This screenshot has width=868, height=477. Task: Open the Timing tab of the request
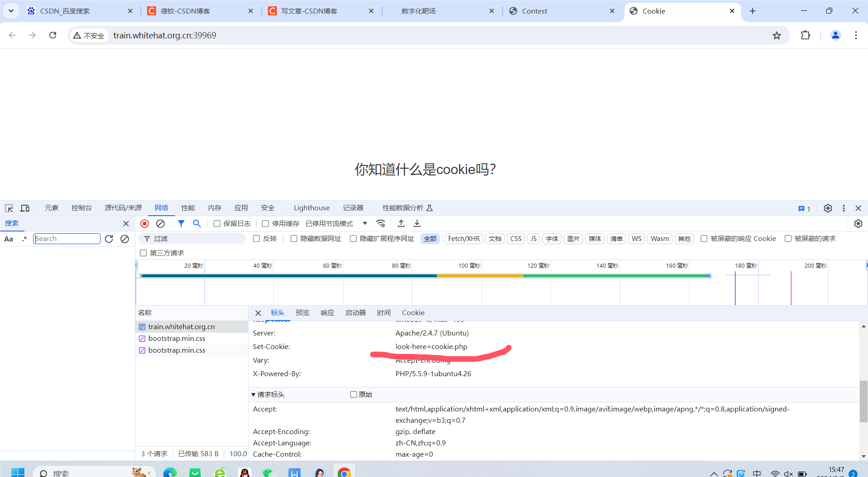coord(384,313)
